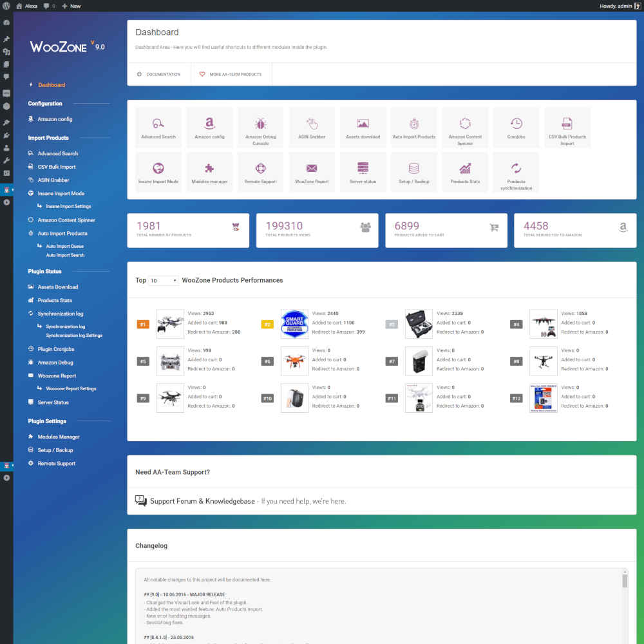Open the ASIN Grabber module
The height and width of the screenshot is (644, 644).
312,127
